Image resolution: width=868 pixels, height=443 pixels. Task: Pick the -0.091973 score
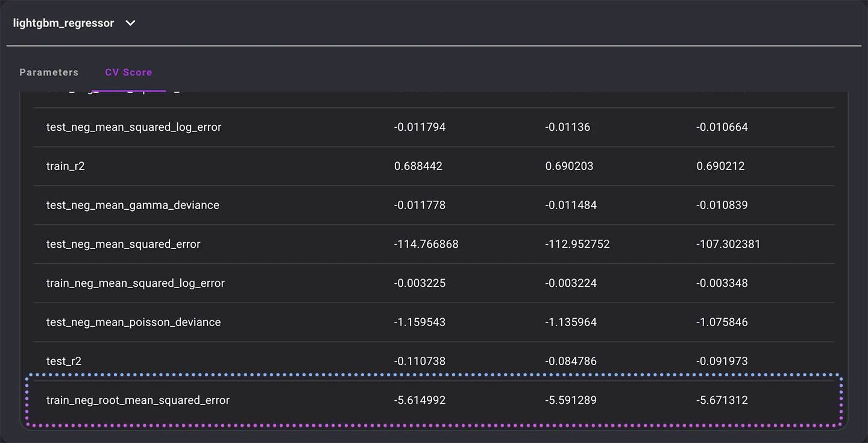(x=722, y=361)
